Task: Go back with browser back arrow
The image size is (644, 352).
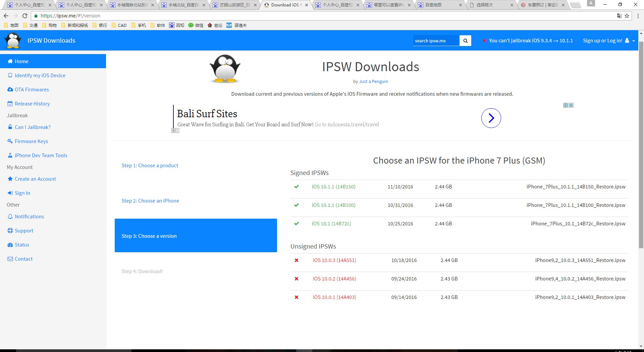Action: click(x=6, y=16)
